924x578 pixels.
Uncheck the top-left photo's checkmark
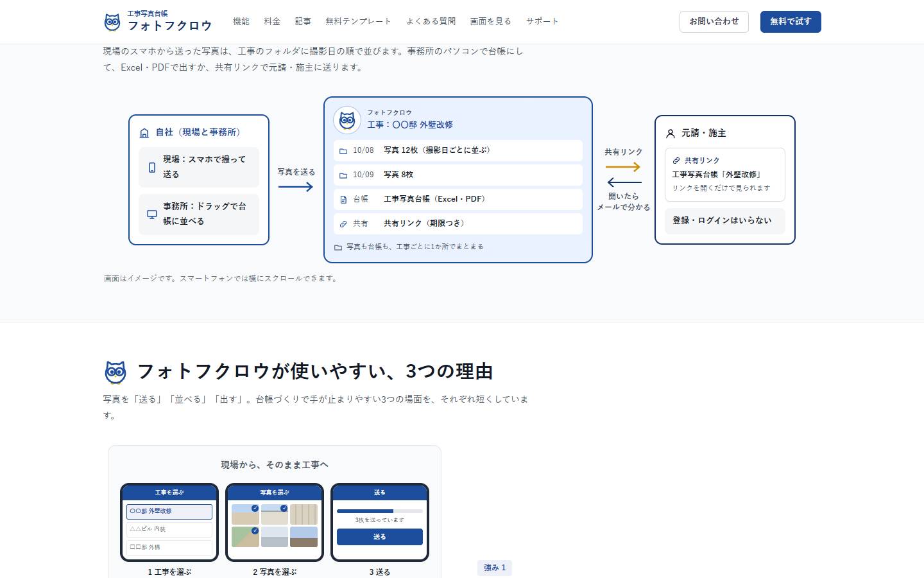[x=255, y=508]
